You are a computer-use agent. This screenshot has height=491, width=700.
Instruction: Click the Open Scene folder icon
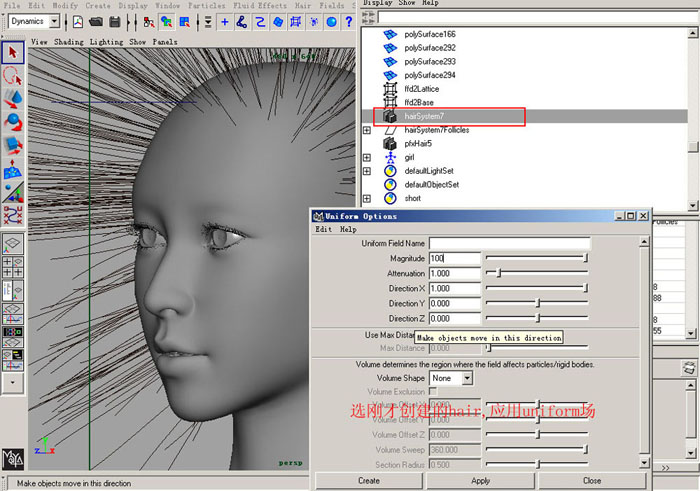tap(96, 21)
